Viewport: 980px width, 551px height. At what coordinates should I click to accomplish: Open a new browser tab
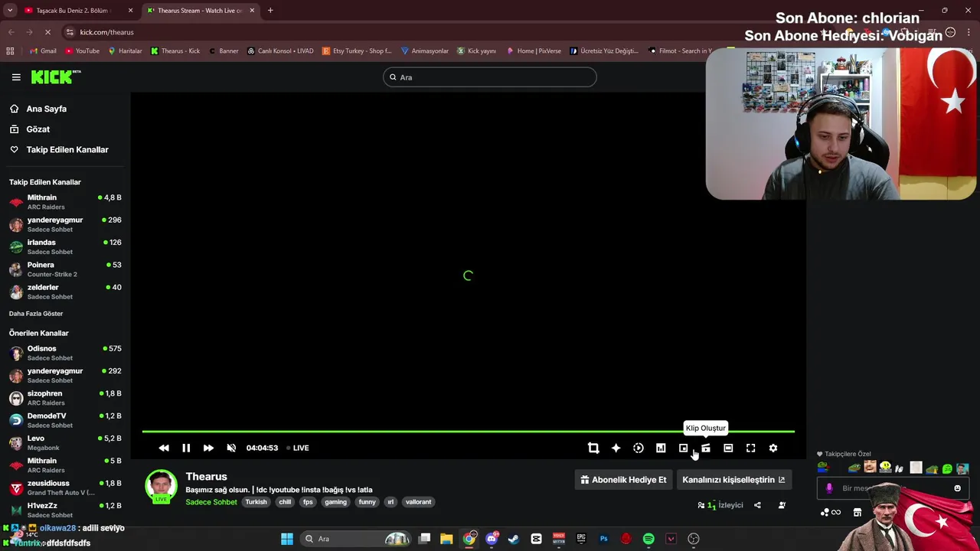[x=270, y=11]
